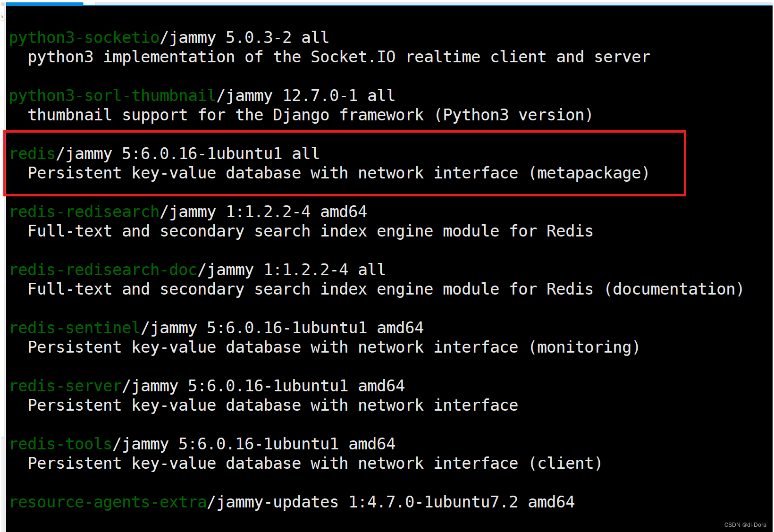Image resolution: width=774 pixels, height=532 pixels.
Task: Select the python3-sorl-thumbnail package name
Action: tap(113, 96)
